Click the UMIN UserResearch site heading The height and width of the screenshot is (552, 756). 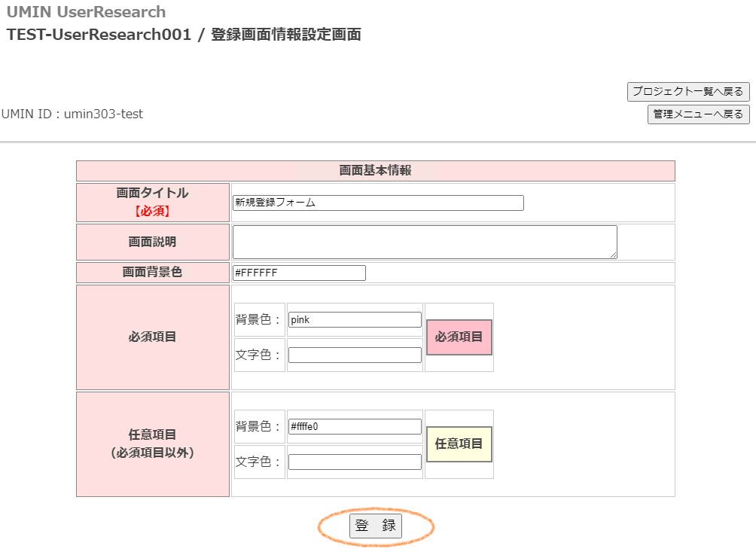click(x=86, y=12)
